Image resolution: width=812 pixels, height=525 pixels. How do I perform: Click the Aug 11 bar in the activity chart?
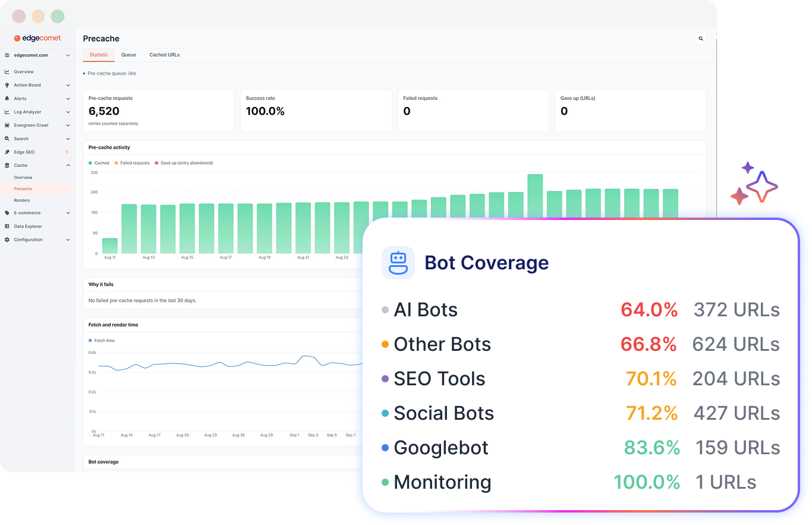[x=109, y=246]
